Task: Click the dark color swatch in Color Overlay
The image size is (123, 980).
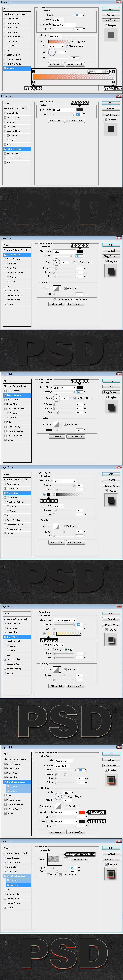Action: pyautogui.click(x=80, y=110)
